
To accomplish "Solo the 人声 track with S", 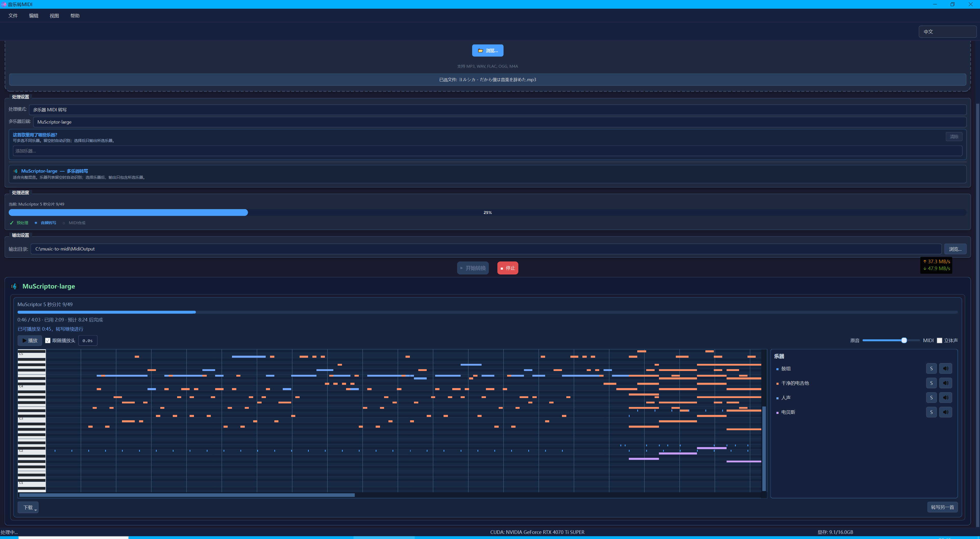I will (931, 397).
